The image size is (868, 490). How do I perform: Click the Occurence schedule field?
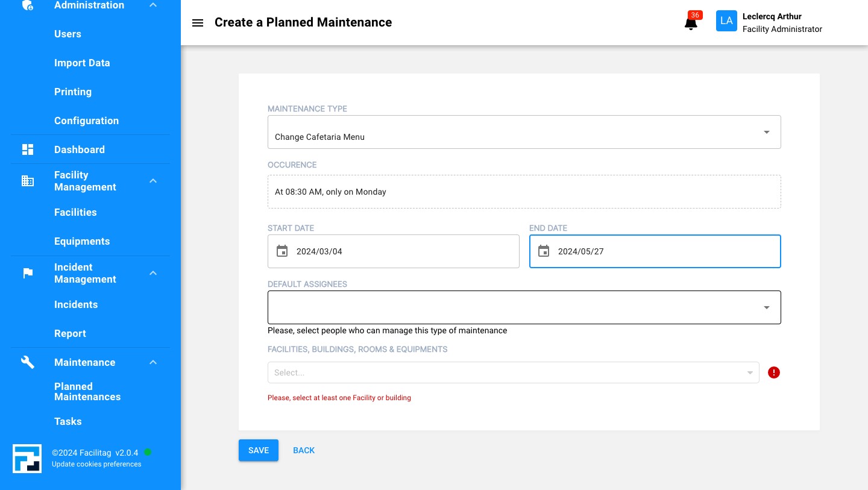point(524,192)
